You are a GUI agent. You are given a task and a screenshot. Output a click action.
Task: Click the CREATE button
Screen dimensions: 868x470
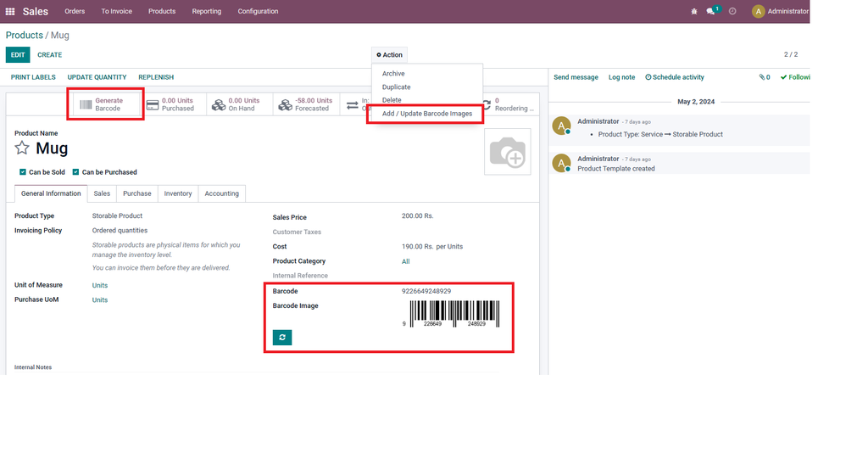tap(50, 55)
